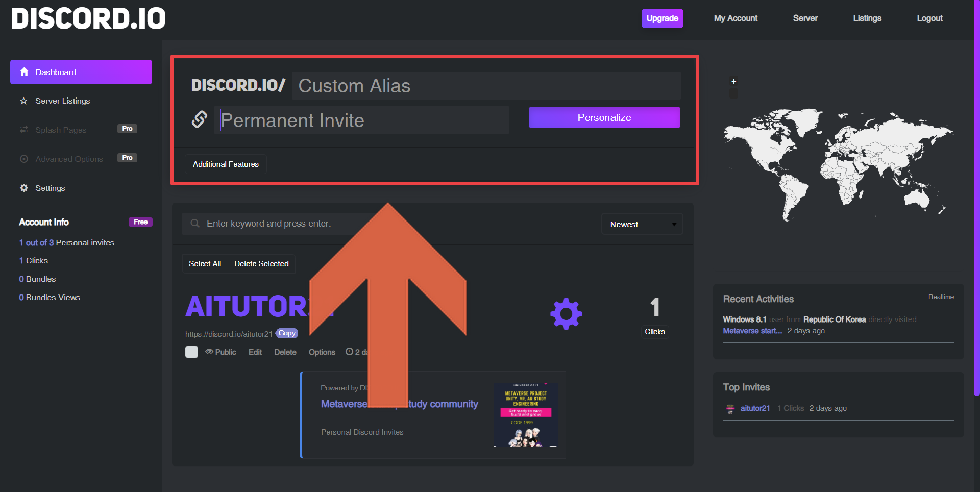Click '1 Clicks' under Account Info

pos(34,261)
